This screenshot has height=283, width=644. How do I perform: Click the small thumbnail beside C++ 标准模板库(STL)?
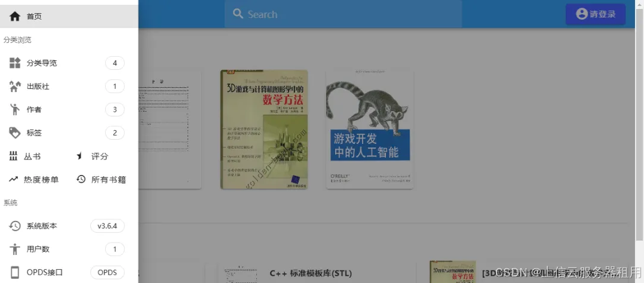pyautogui.click(x=241, y=275)
